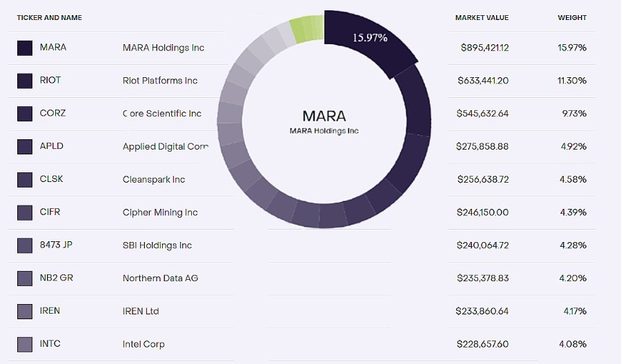The image size is (621, 364).
Task: Select the highlighted 15.97% donut slice
Action: [x=369, y=41]
